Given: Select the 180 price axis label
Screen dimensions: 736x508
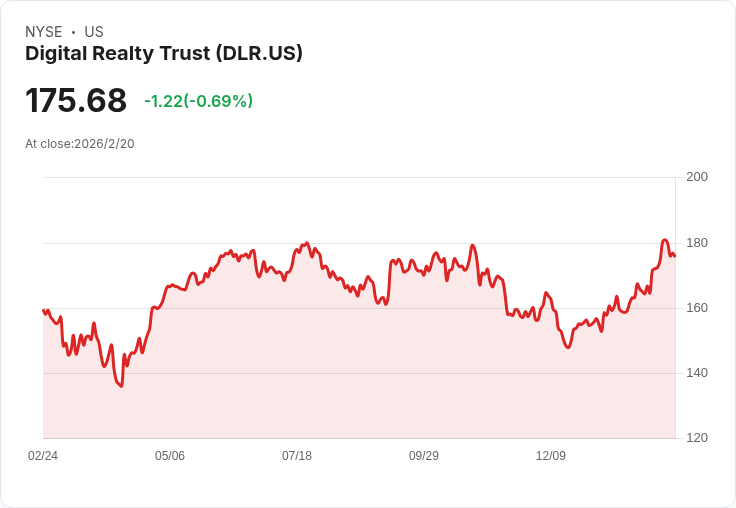Looking at the screenshot, I should coord(697,243).
